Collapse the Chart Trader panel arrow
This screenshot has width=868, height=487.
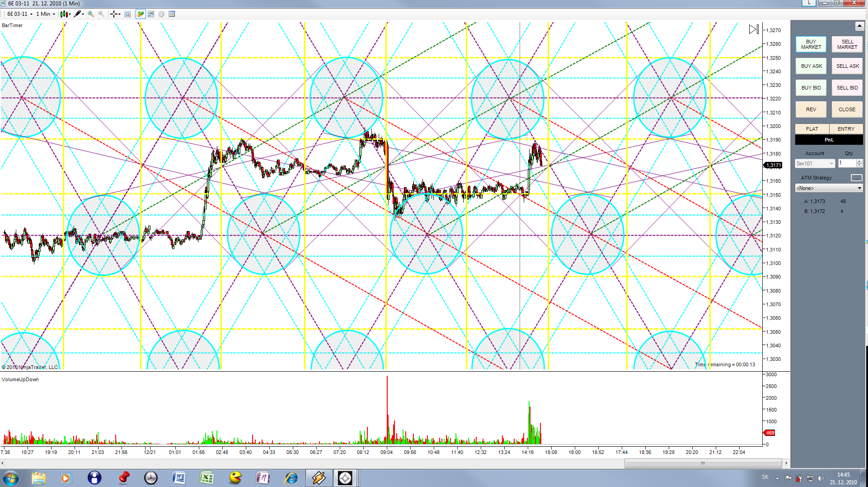click(x=859, y=26)
